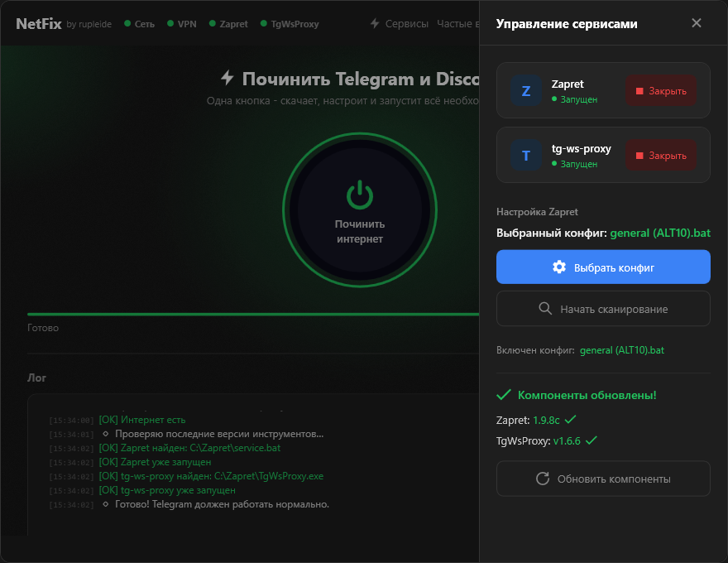
Task: Click log line 'Проверяю последние версии инструментов…'
Action: coord(219,434)
